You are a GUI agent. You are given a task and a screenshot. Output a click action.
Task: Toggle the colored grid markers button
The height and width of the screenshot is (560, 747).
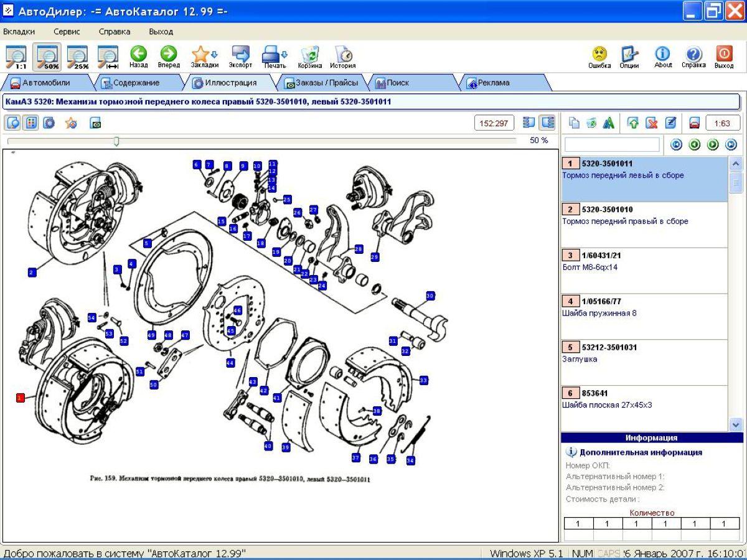(31, 123)
